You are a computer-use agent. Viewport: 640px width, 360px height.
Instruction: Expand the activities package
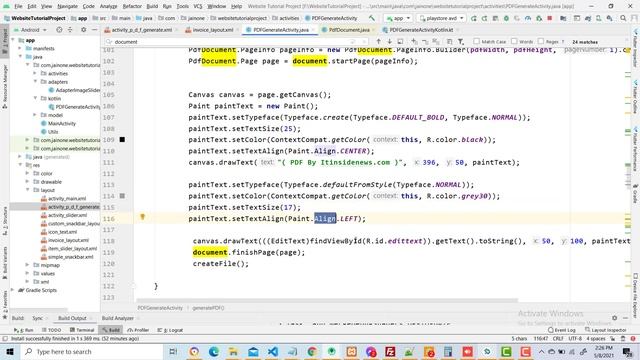click(x=35, y=73)
